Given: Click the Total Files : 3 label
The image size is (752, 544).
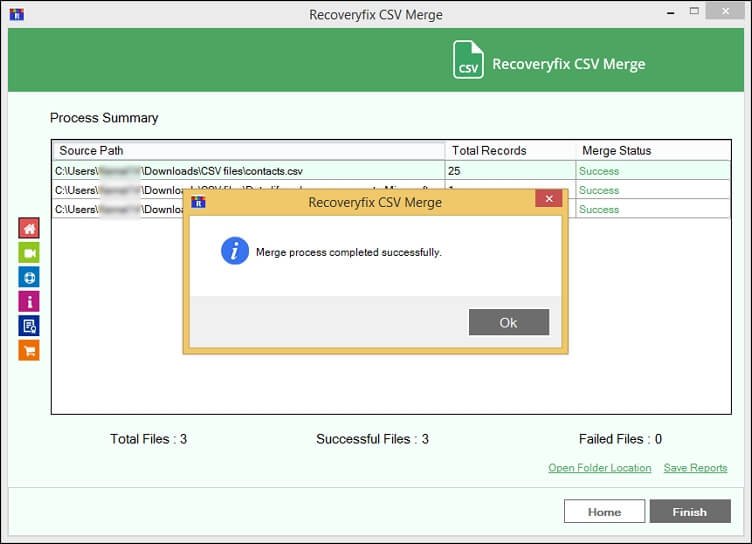Looking at the screenshot, I should click(149, 439).
